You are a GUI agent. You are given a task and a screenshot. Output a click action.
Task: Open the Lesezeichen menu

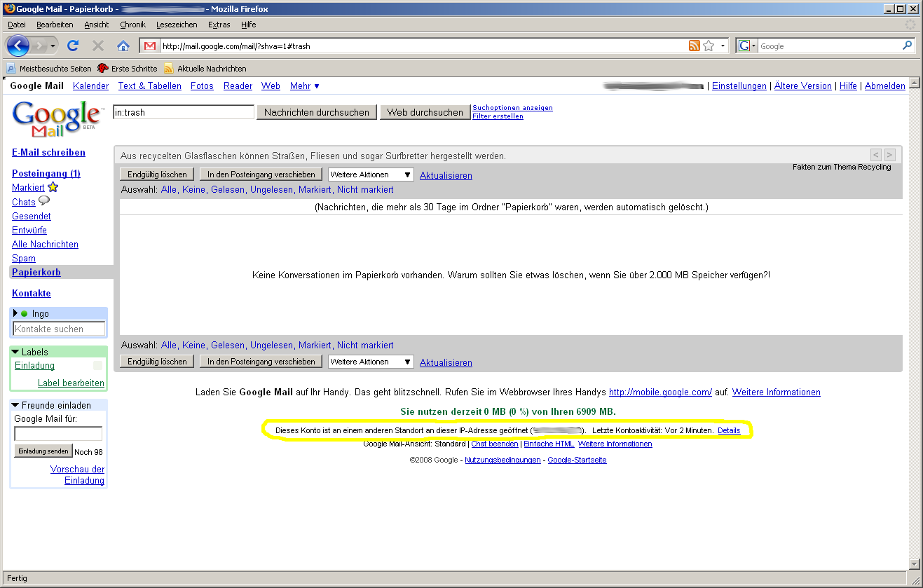[177, 25]
